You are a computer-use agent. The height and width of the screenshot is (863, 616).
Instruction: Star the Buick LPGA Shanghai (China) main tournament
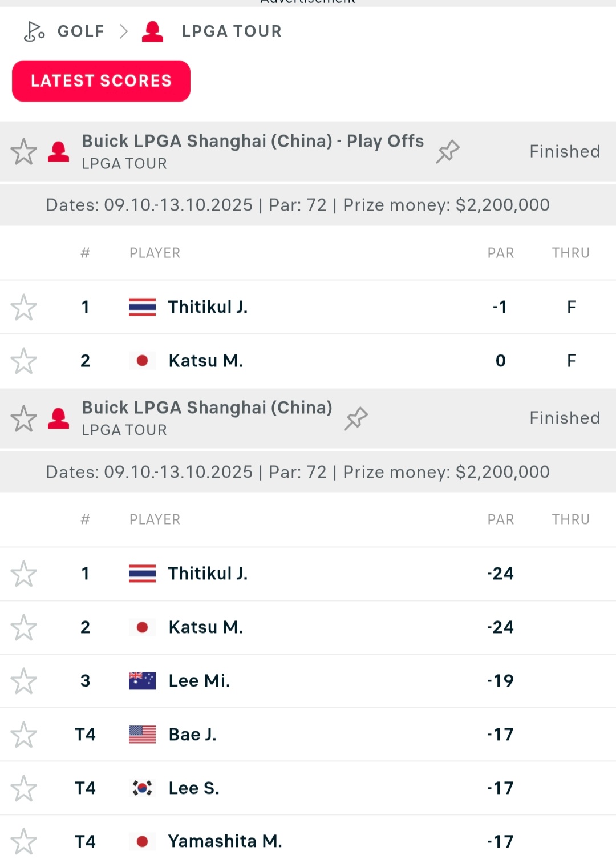point(23,418)
